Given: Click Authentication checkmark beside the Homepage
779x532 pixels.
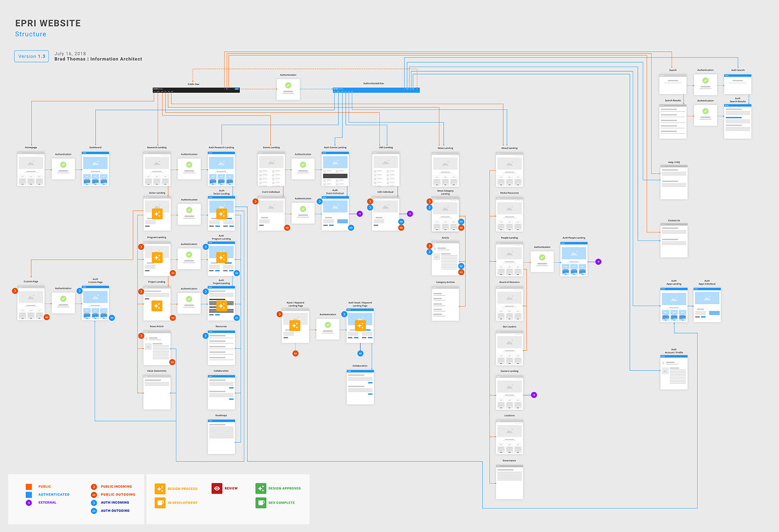Looking at the screenshot, I should point(63,165).
